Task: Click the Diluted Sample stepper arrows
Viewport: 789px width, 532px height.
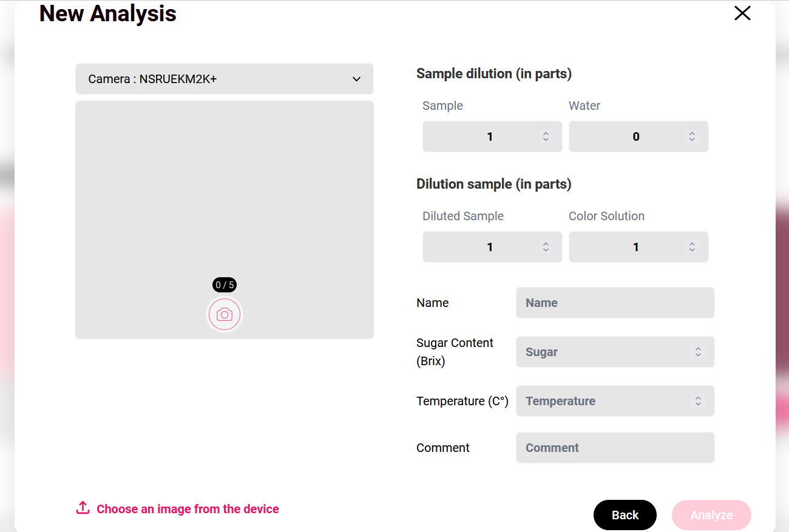Action: click(x=546, y=247)
